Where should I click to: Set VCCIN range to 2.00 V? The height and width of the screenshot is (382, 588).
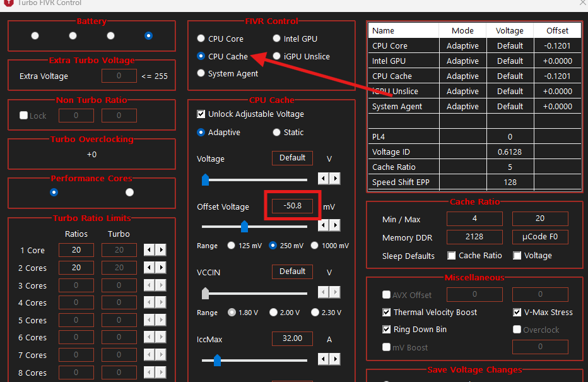click(273, 313)
